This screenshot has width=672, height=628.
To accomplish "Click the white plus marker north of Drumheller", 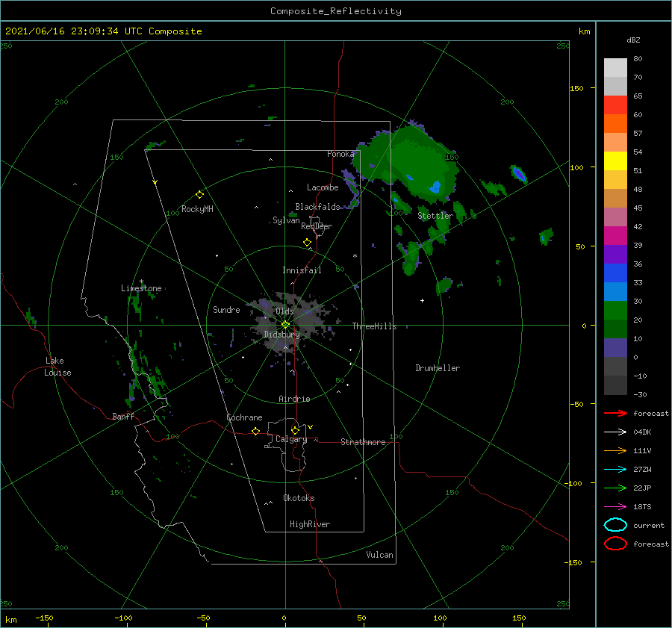I will click(x=422, y=300).
